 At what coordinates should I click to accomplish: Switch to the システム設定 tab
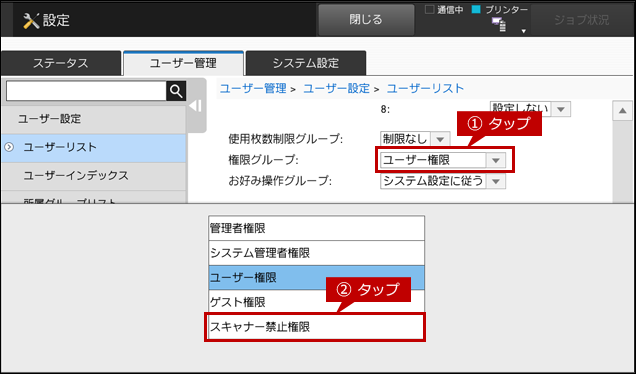tap(306, 63)
